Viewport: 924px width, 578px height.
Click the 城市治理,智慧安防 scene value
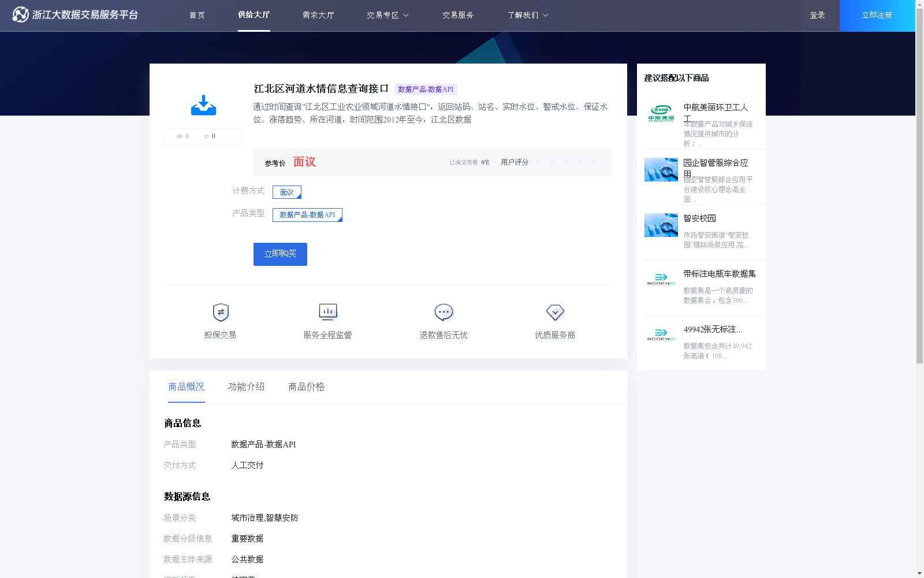pyautogui.click(x=265, y=518)
